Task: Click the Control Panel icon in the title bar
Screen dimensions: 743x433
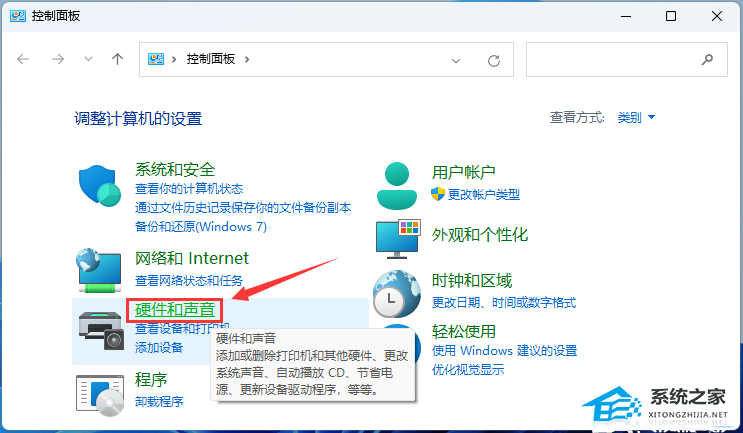Action: [x=18, y=16]
